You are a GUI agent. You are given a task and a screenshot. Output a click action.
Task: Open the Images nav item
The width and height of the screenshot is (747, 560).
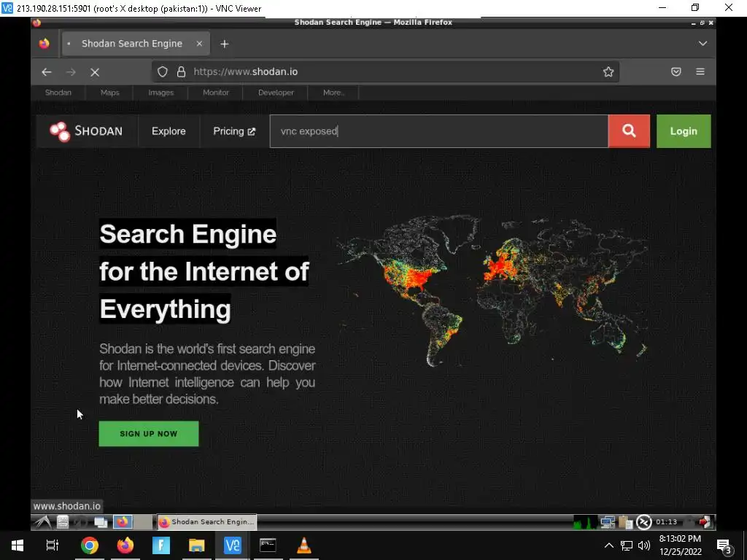point(161,93)
